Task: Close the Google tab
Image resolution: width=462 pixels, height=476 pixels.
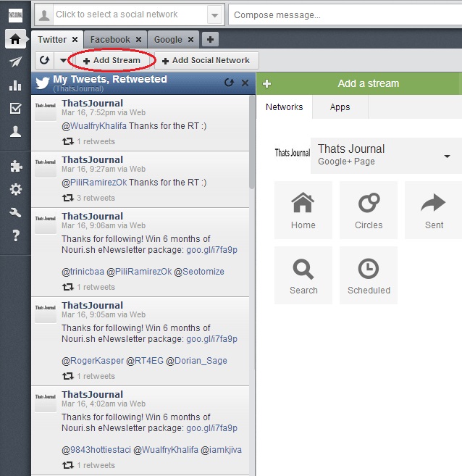Action: [190, 39]
